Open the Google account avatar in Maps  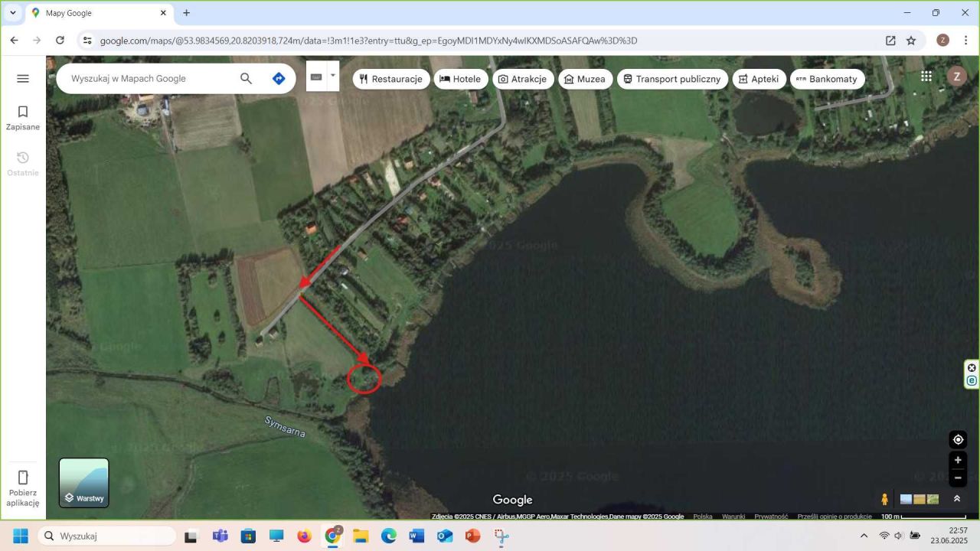(956, 76)
